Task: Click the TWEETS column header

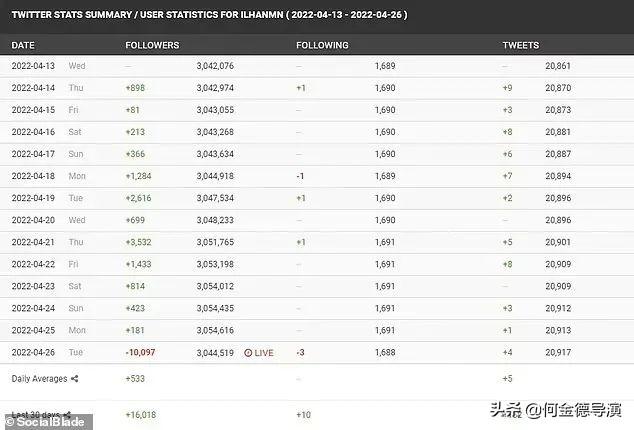Action: pos(521,45)
